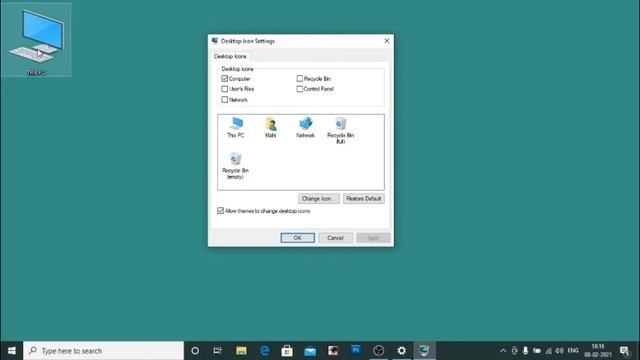Click the Restore Default button

(x=363, y=199)
